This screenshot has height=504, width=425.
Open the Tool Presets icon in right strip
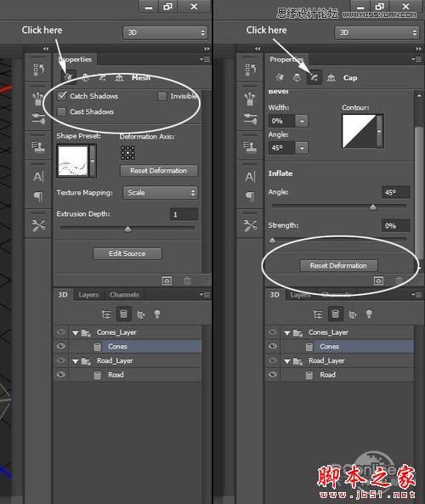pos(250,225)
